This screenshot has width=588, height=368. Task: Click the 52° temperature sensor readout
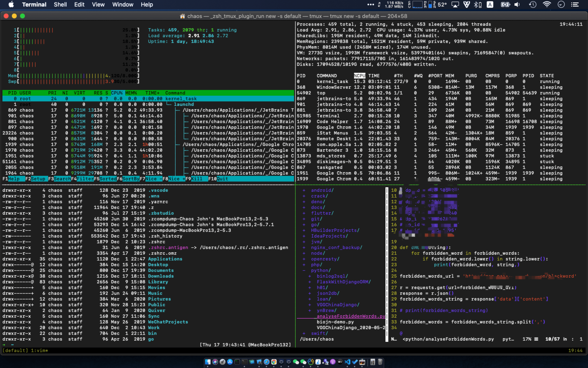(442, 4)
